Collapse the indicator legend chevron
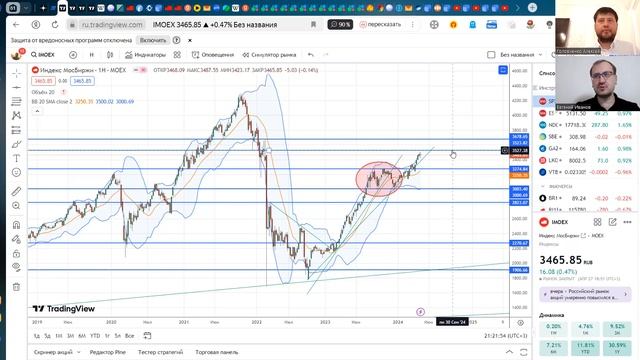The height and width of the screenshot is (360, 640). [37, 111]
